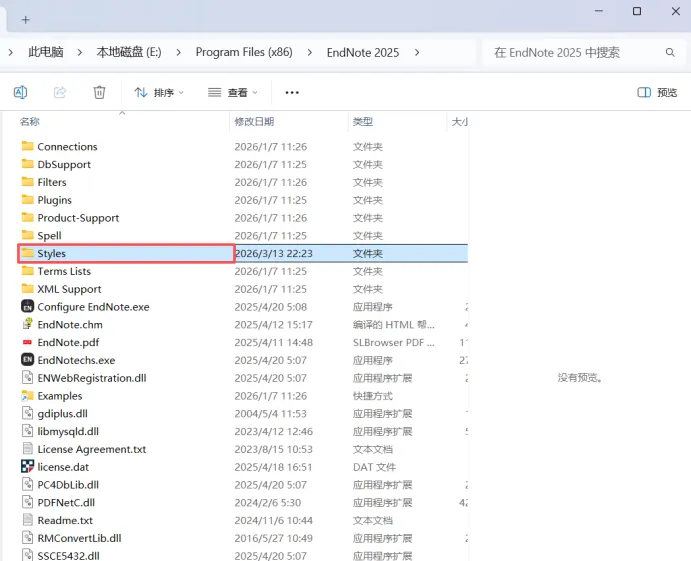The width and height of the screenshot is (691, 561).
Task: Click the rename icon in toolbar
Action: point(20,92)
